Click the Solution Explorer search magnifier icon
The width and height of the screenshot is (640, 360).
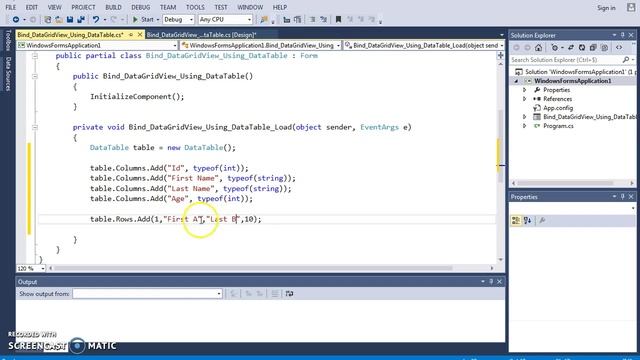626,60
